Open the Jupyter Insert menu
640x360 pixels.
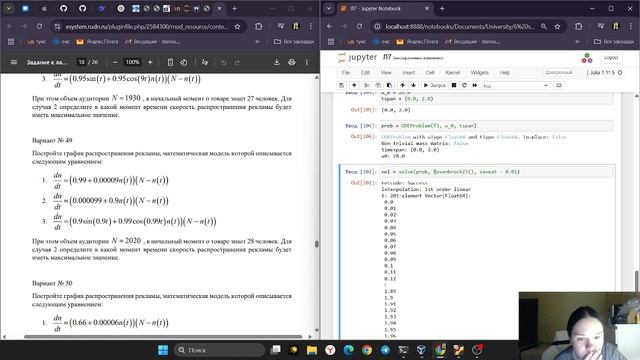[x=409, y=73]
